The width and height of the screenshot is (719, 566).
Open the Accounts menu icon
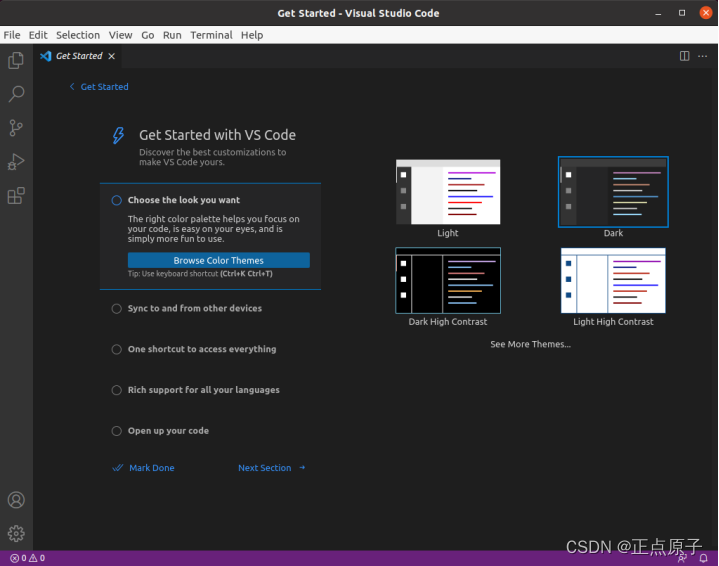pyautogui.click(x=16, y=499)
